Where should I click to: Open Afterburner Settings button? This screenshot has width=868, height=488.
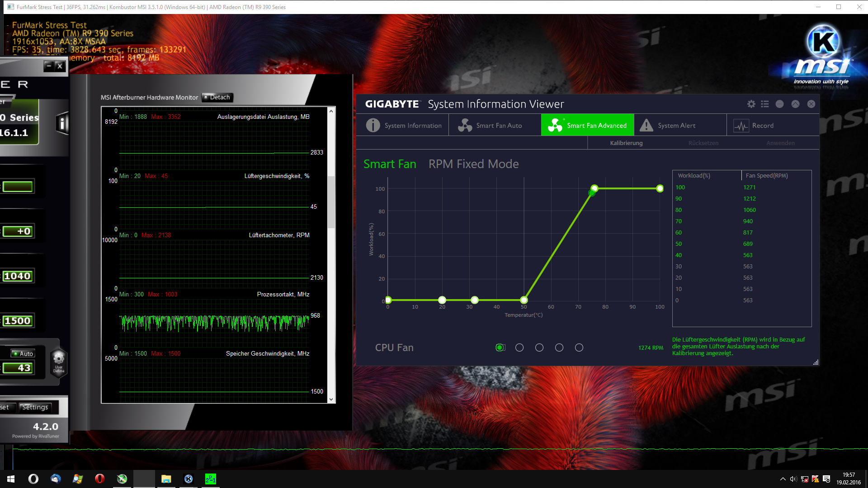pos(35,407)
